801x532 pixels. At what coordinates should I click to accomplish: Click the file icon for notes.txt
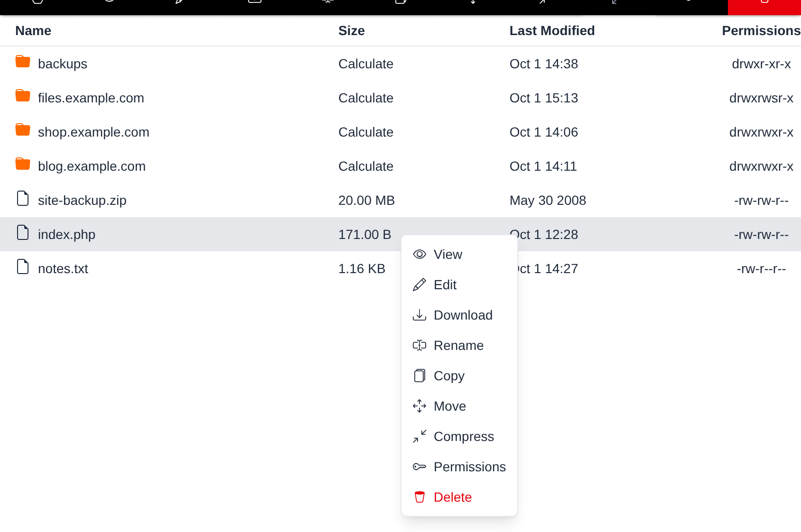pyautogui.click(x=23, y=266)
